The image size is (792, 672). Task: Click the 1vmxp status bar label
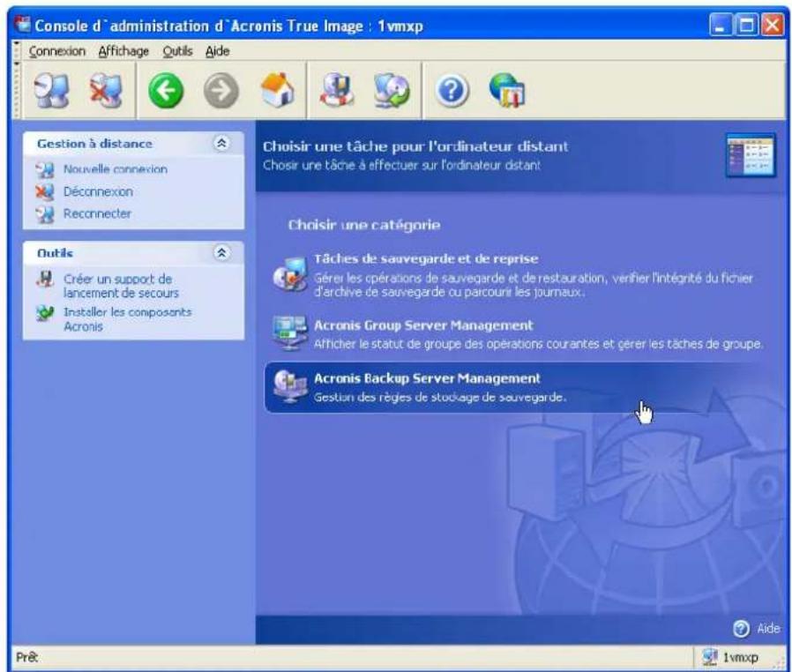[740, 657]
